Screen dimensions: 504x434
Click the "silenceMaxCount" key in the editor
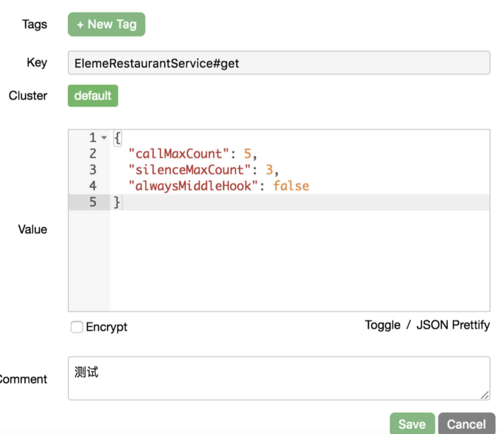(189, 170)
